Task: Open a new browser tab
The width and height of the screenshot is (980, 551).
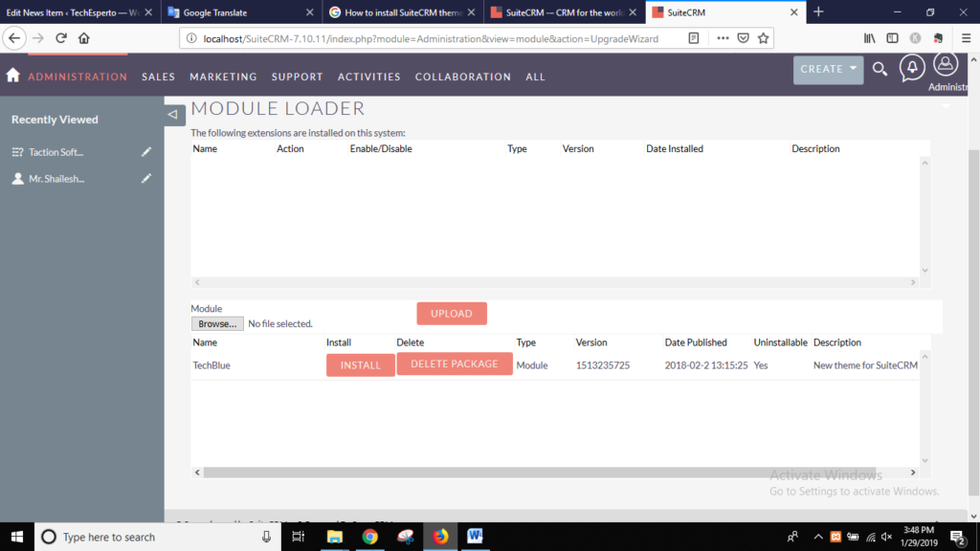Action: (x=818, y=11)
